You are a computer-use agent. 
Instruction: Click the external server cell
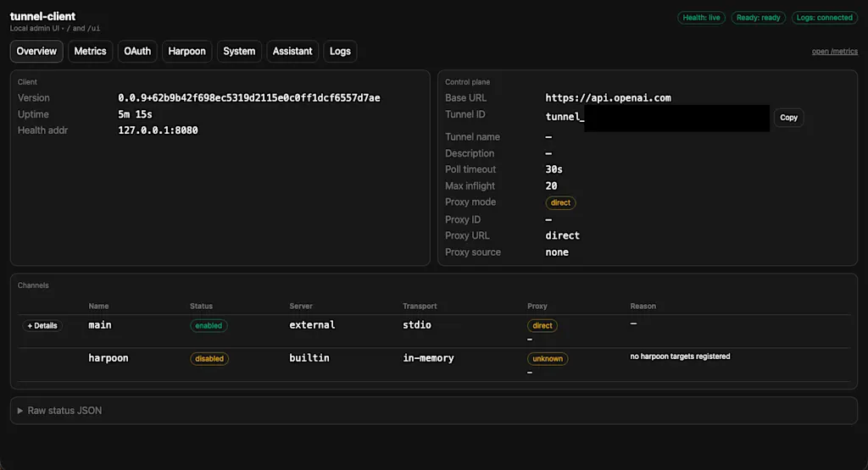[x=312, y=325]
